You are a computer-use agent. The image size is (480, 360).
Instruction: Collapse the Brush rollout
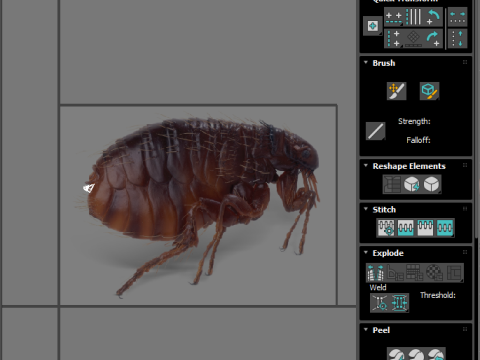click(366, 62)
